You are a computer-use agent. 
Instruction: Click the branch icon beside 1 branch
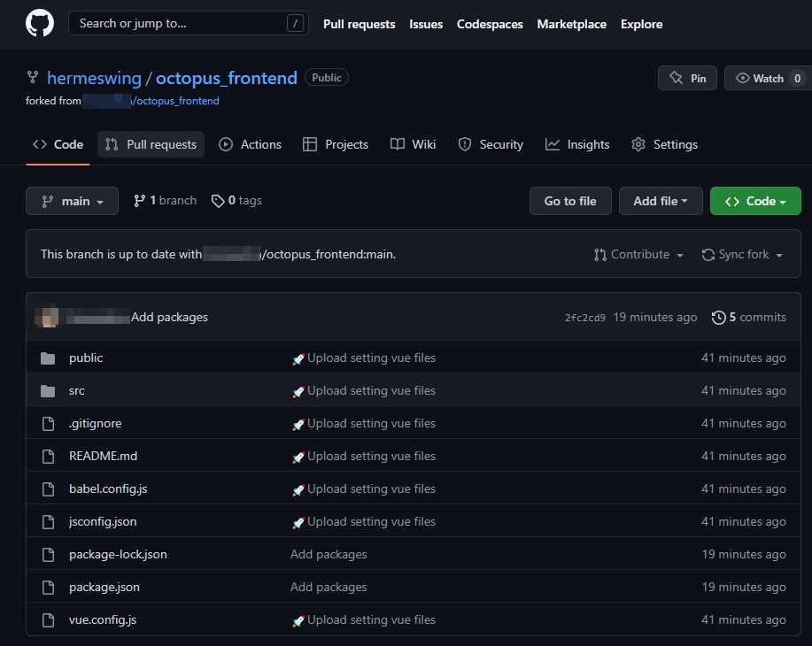point(139,201)
